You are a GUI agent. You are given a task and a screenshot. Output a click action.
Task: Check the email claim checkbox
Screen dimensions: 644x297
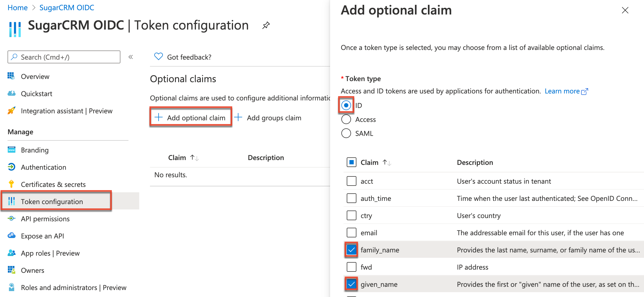point(351,233)
